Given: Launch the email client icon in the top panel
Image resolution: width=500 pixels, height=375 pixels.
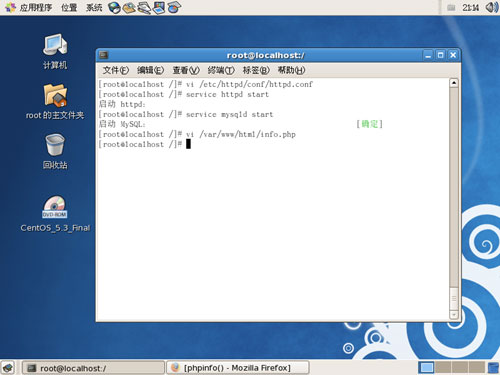Looking at the screenshot, I should 129,8.
